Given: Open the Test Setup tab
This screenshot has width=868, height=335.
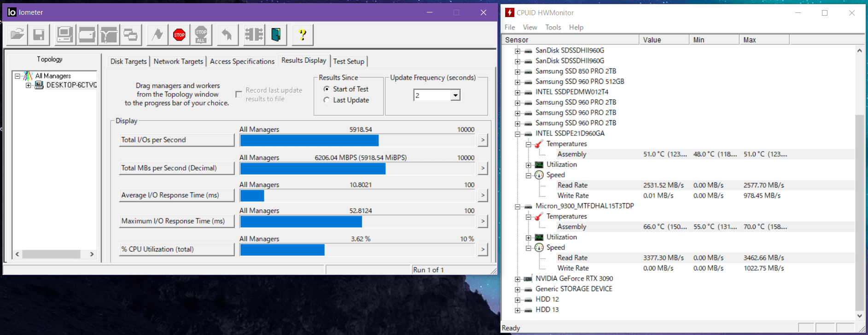Looking at the screenshot, I should tap(349, 61).
